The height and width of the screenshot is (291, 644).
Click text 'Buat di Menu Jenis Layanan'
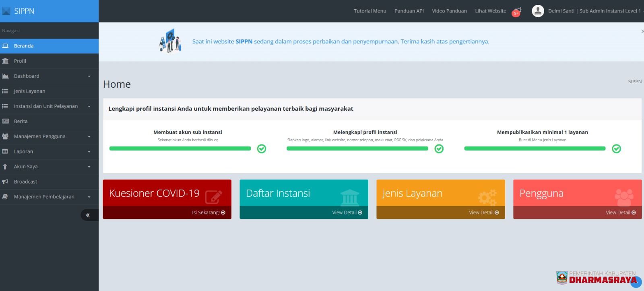[542, 140]
